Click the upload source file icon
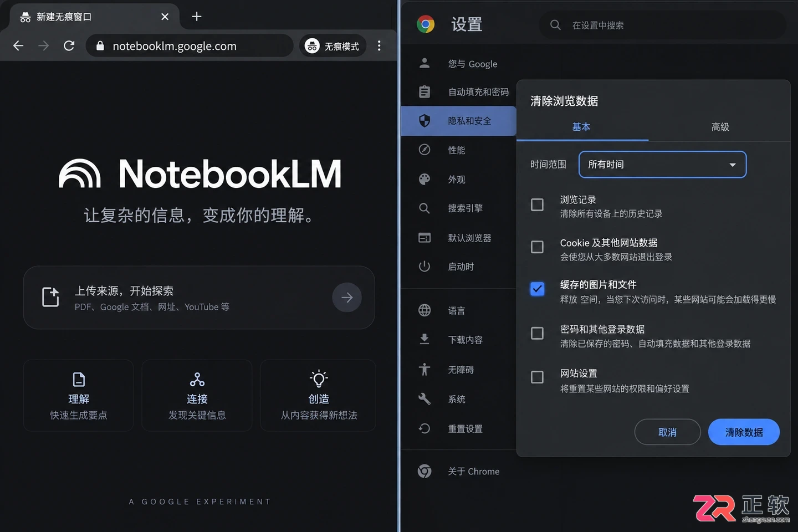Viewport: 798px width, 532px height. pyautogui.click(x=50, y=297)
